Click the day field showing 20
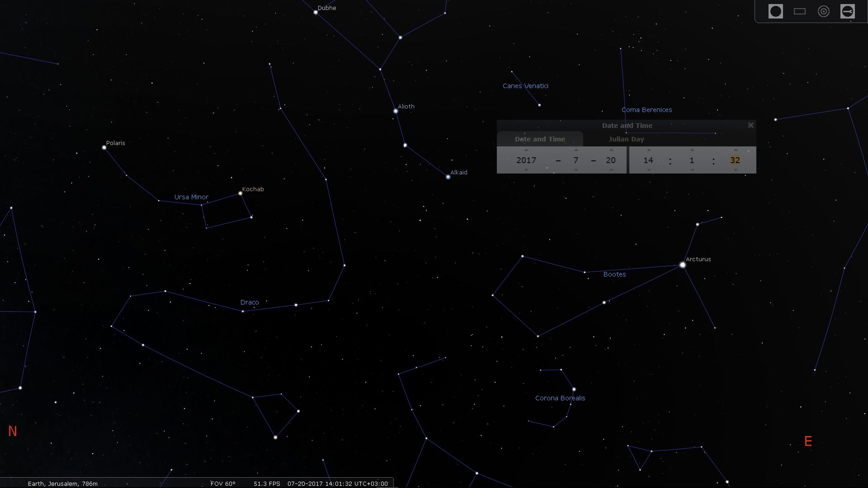 [x=611, y=160]
